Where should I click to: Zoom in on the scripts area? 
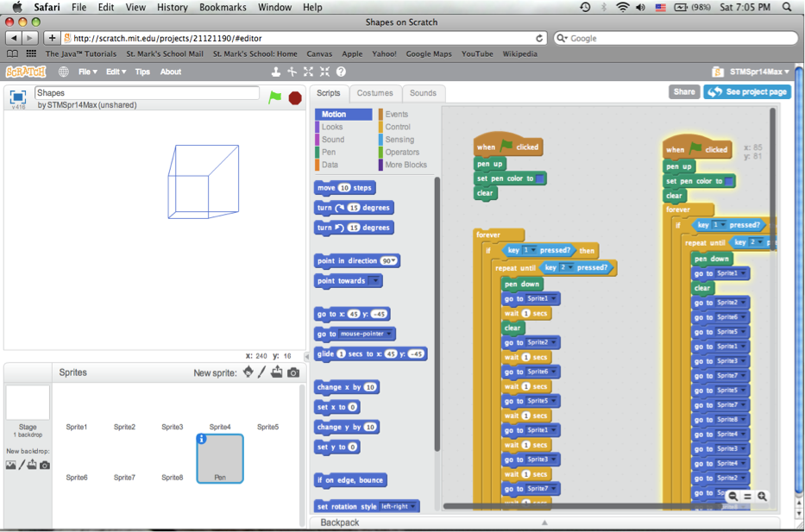(x=762, y=497)
